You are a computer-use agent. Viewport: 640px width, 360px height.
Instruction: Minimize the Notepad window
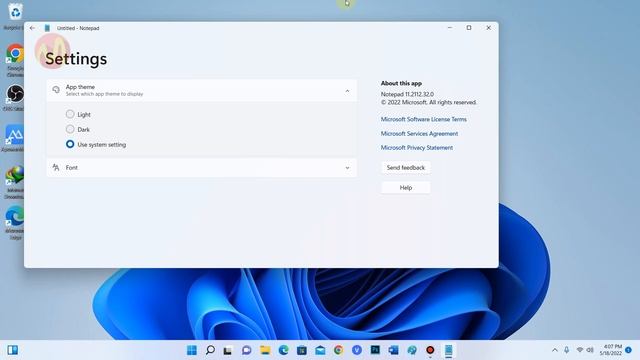click(450, 28)
